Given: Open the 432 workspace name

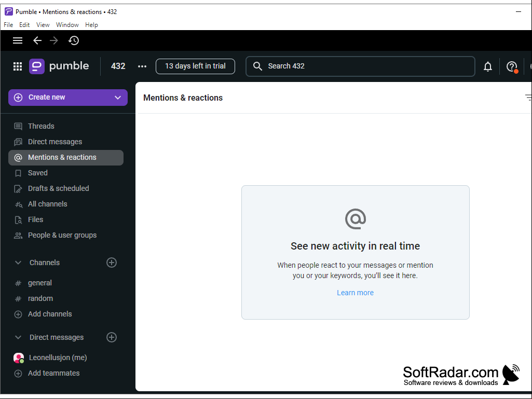Looking at the screenshot, I should (x=118, y=66).
